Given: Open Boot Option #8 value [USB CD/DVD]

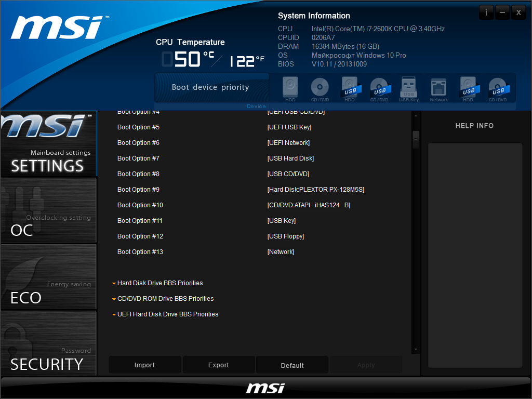Looking at the screenshot, I should (288, 174).
